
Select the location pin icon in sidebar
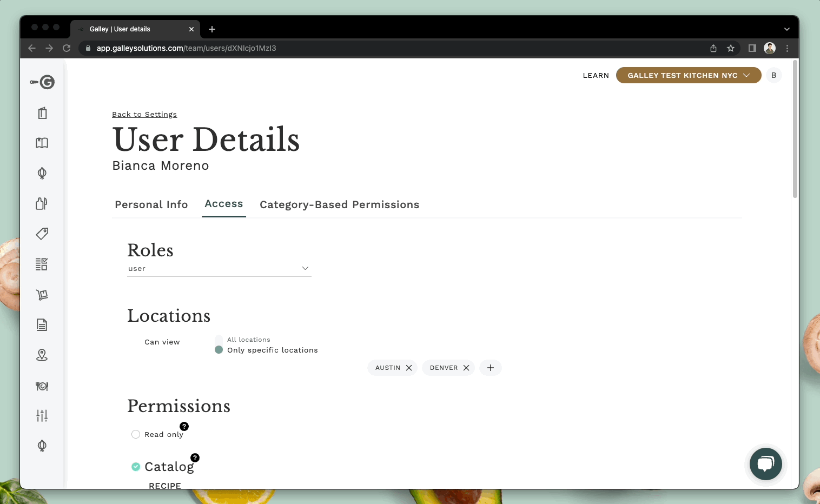[x=42, y=355]
